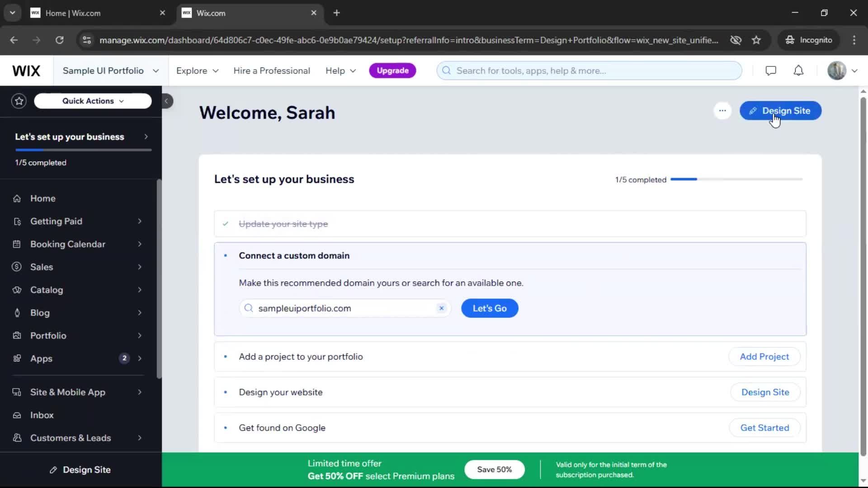Click the Site & Mobile App icon
This screenshot has width=868, height=488.
pyautogui.click(x=17, y=392)
